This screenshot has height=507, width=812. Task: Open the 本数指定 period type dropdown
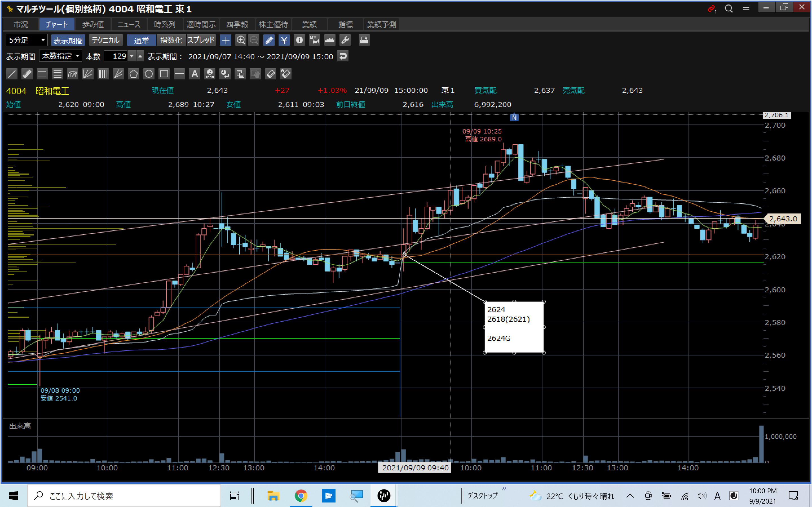coord(60,56)
